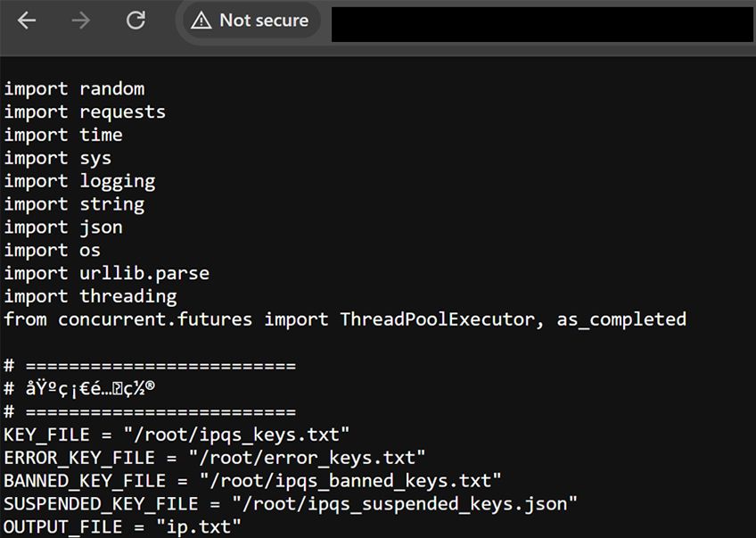The image size is (756, 538).
Task: Reload the page with the refresh icon
Action: [x=136, y=21]
